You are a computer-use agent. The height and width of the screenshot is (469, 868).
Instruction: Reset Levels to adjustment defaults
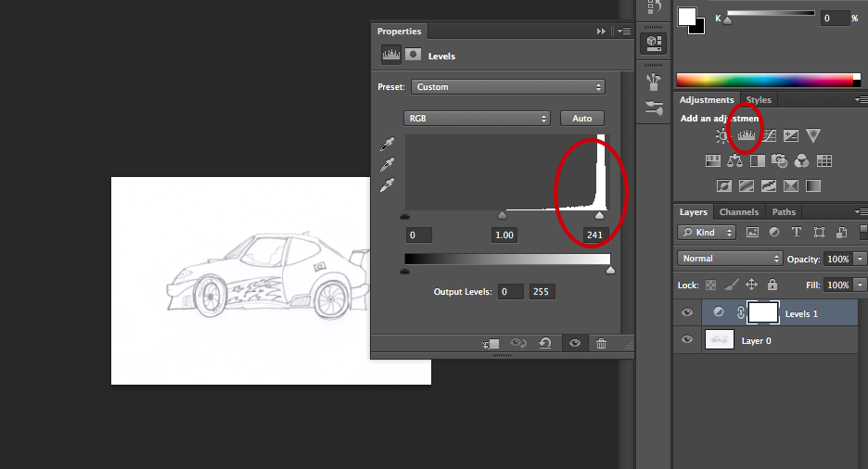coord(545,344)
